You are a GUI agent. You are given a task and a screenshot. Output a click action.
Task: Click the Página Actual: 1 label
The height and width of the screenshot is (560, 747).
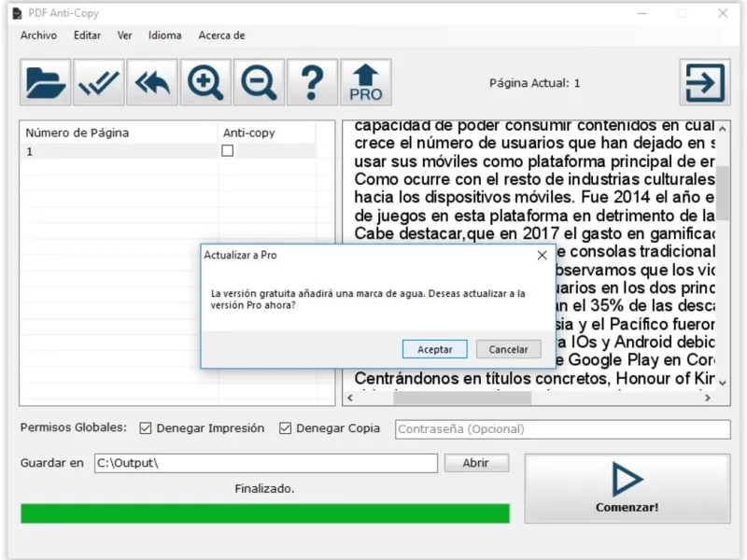tap(534, 83)
